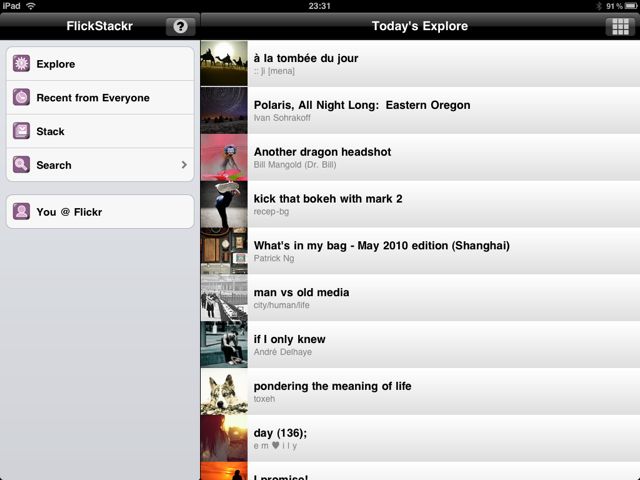Viewport: 640px width, 480px height.
Task: Click the Today's Explore header title
Action: coord(420,26)
